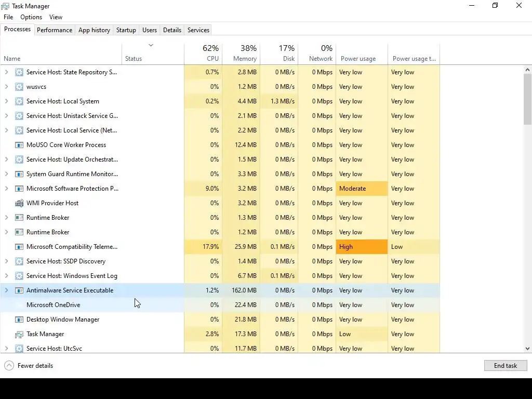Expand the wusvcs process group
Viewport: 532px width, 399px height.
(x=6, y=87)
